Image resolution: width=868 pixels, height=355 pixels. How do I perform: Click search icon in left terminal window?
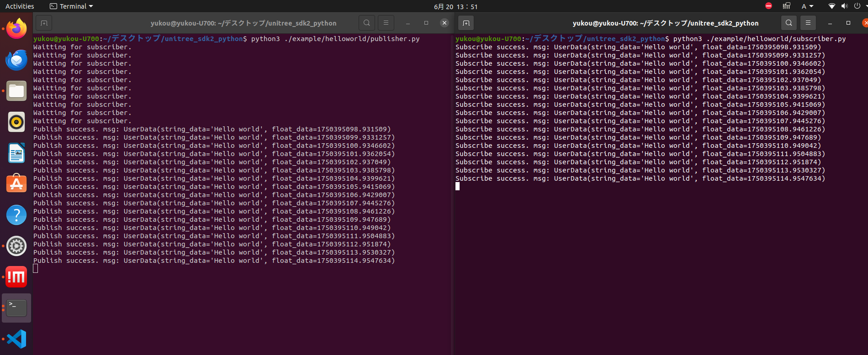(366, 23)
